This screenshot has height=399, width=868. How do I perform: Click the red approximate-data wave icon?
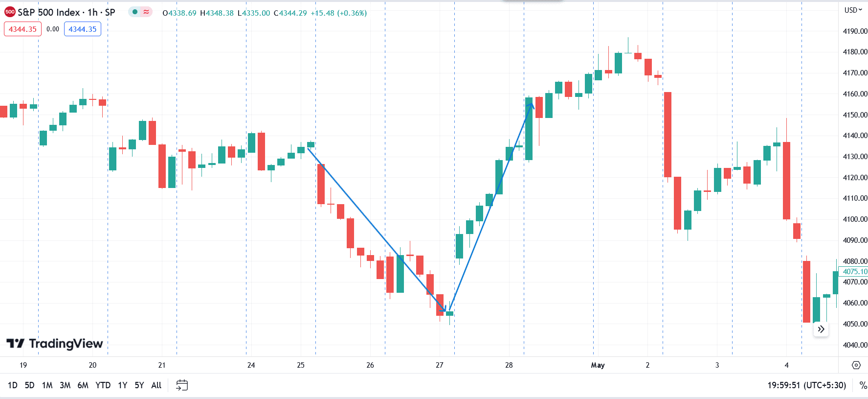point(146,12)
